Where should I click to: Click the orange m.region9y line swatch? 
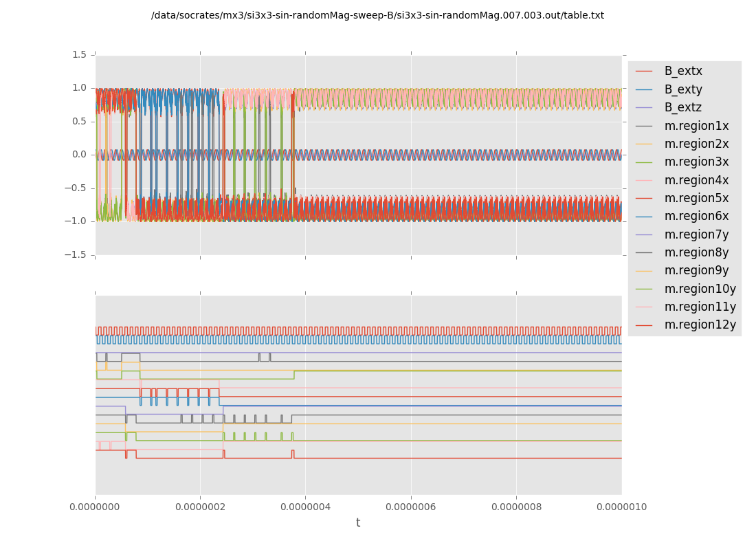tap(644, 271)
